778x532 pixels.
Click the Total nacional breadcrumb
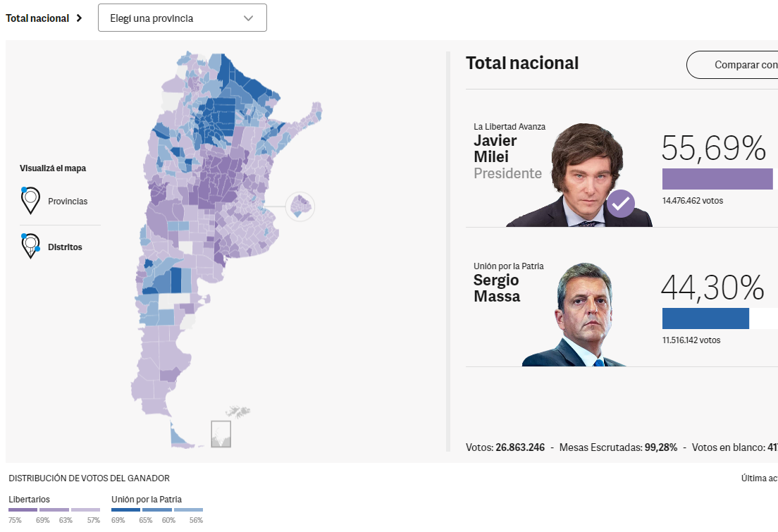click(x=37, y=18)
